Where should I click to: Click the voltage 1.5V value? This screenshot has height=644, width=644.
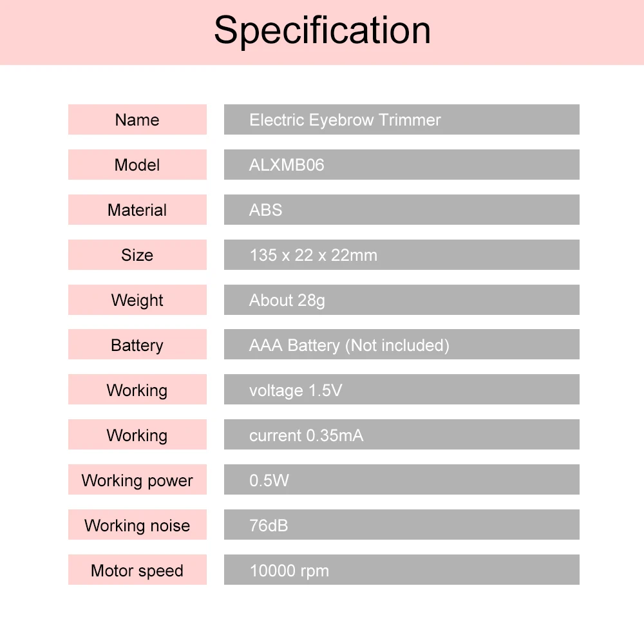tap(296, 390)
